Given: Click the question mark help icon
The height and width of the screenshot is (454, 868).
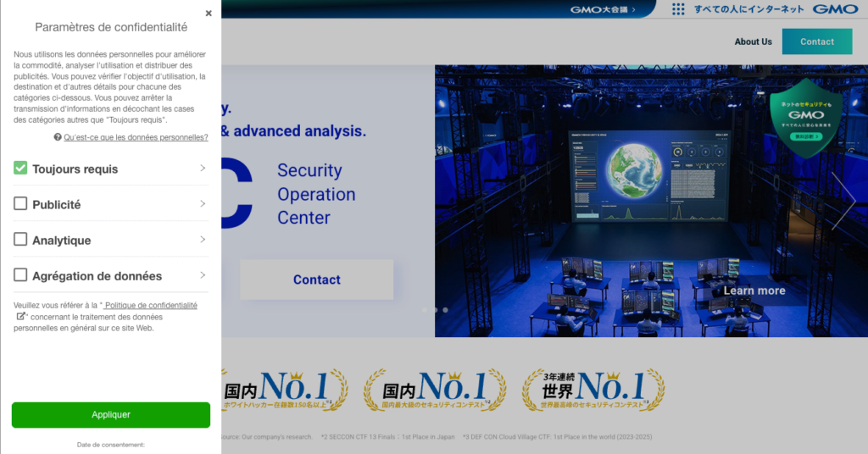Looking at the screenshot, I should point(58,137).
